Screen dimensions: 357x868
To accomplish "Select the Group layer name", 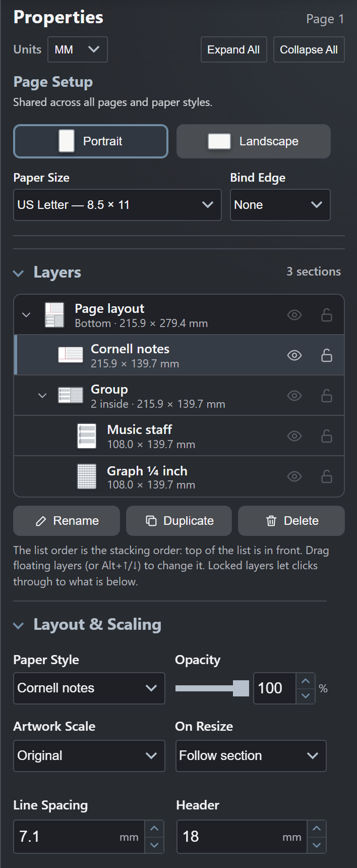I will [109, 390].
